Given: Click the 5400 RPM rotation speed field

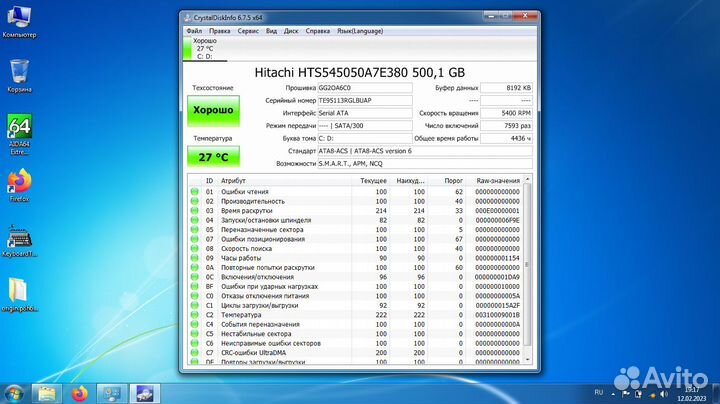Looking at the screenshot, I should point(506,113).
